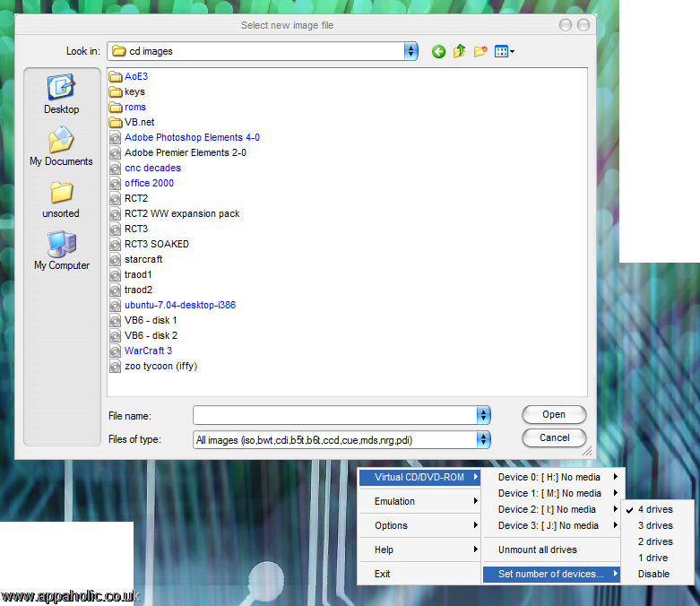This screenshot has width=700, height=606.
Task: Select Adobe Premier Elements 2-0 image
Action: 177,152
